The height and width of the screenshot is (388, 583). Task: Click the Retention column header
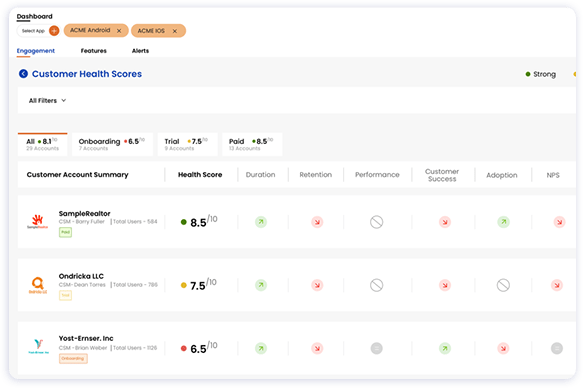[x=316, y=175]
